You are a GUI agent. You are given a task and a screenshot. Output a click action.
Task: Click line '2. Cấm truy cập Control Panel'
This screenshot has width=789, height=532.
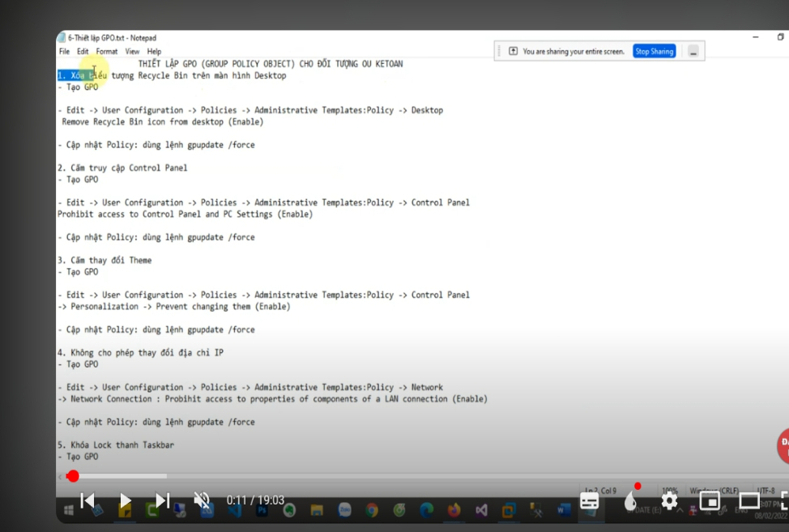click(122, 168)
